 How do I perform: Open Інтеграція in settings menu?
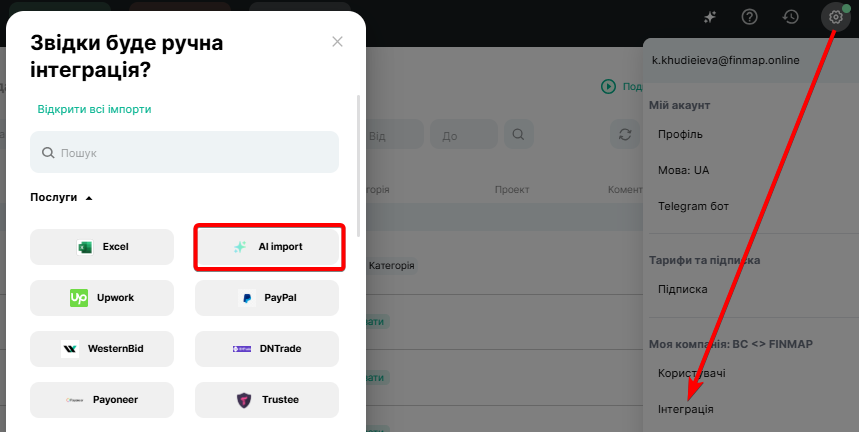click(685, 409)
